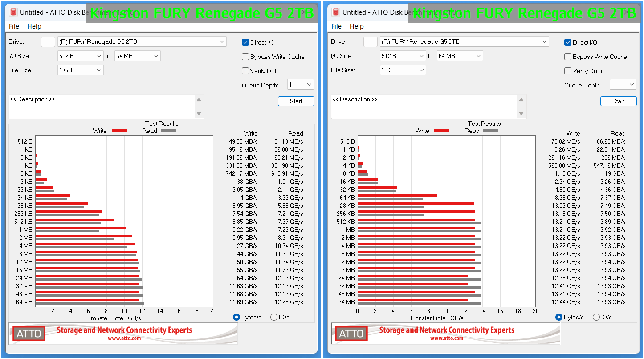Click the ATTO disk icon in right window title bar

click(335, 12)
